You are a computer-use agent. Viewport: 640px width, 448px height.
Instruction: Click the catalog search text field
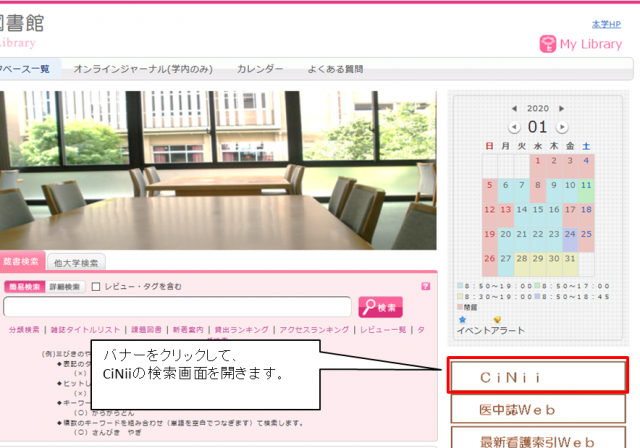coord(177,307)
